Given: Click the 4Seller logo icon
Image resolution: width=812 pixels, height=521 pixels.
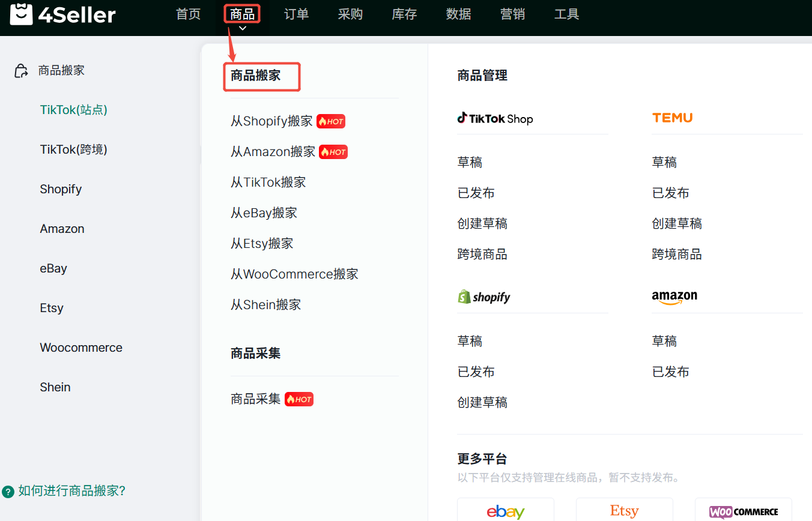Looking at the screenshot, I should pos(21,14).
